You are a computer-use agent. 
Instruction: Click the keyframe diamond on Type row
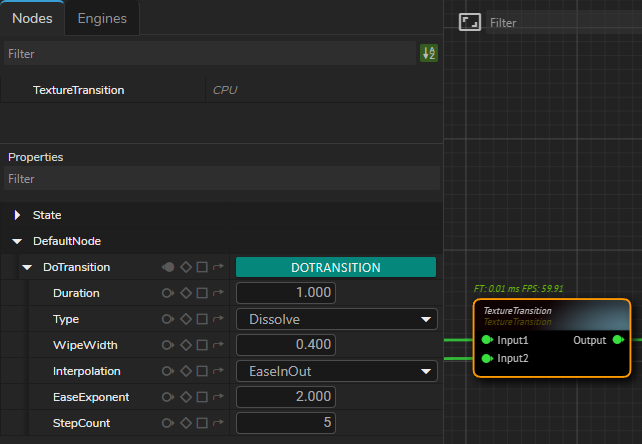click(185, 319)
